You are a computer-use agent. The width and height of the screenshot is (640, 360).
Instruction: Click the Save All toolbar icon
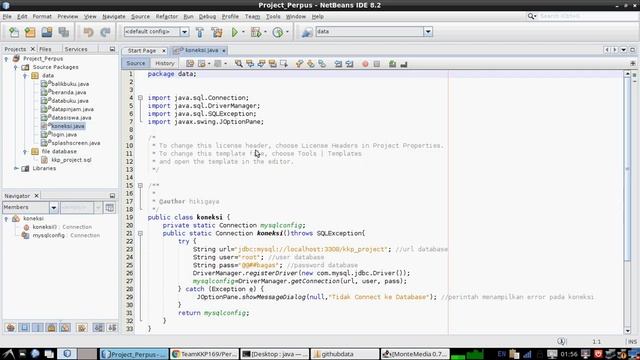(64, 32)
